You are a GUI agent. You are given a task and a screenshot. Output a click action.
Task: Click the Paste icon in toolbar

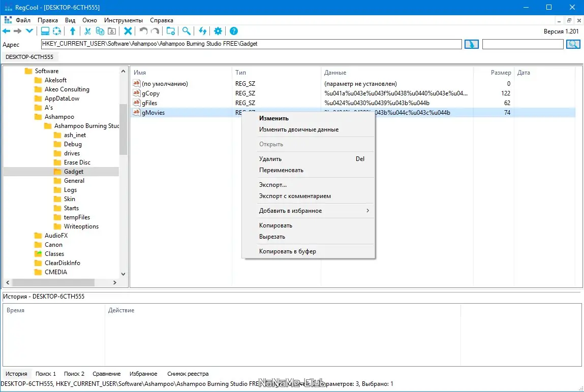[112, 31]
